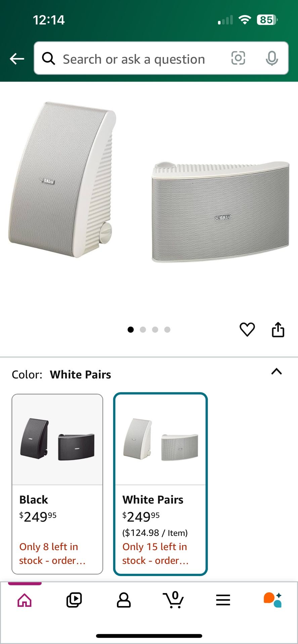Select the White Pairs color option

(161, 484)
